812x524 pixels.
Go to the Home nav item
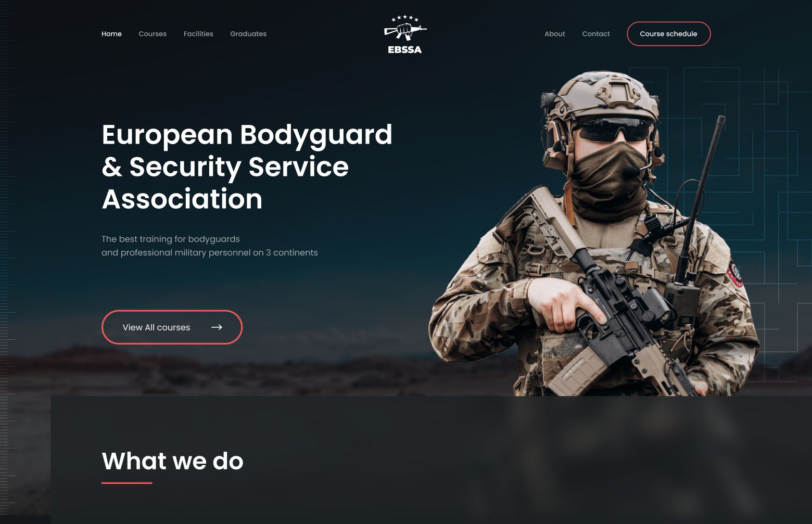111,34
